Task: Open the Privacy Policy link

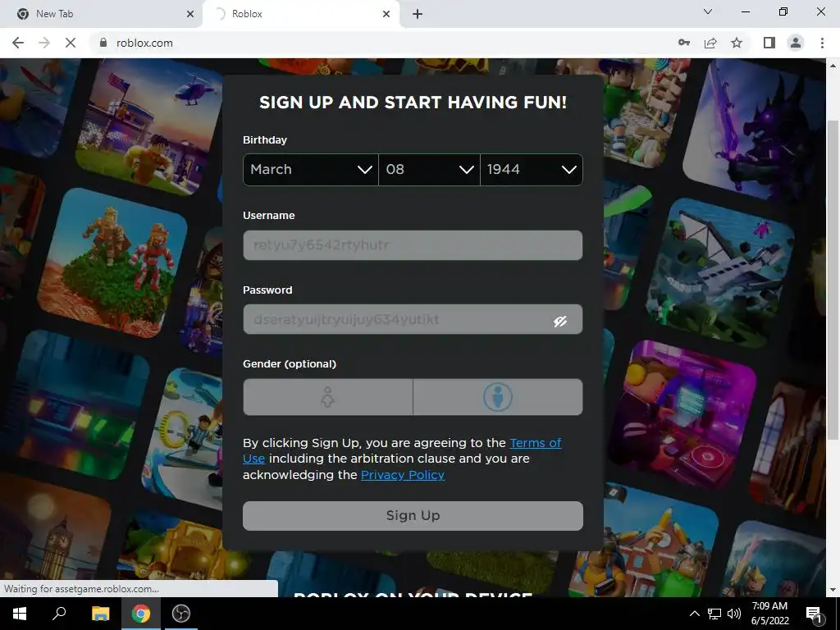Action: click(x=403, y=475)
